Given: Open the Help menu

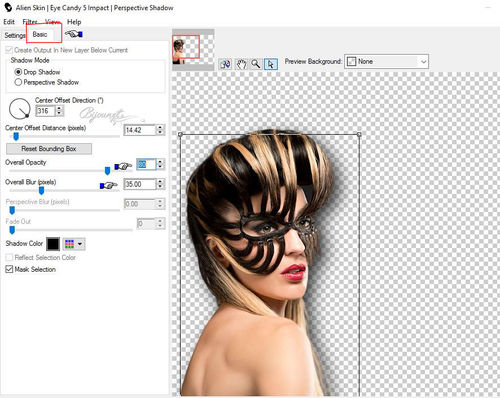Looking at the screenshot, I should 74,22.
